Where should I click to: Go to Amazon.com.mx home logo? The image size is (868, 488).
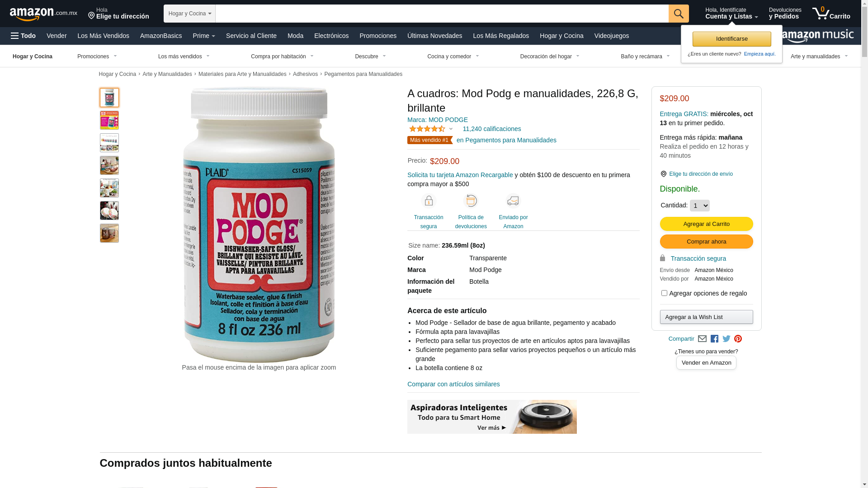click(x=43, y=14)
